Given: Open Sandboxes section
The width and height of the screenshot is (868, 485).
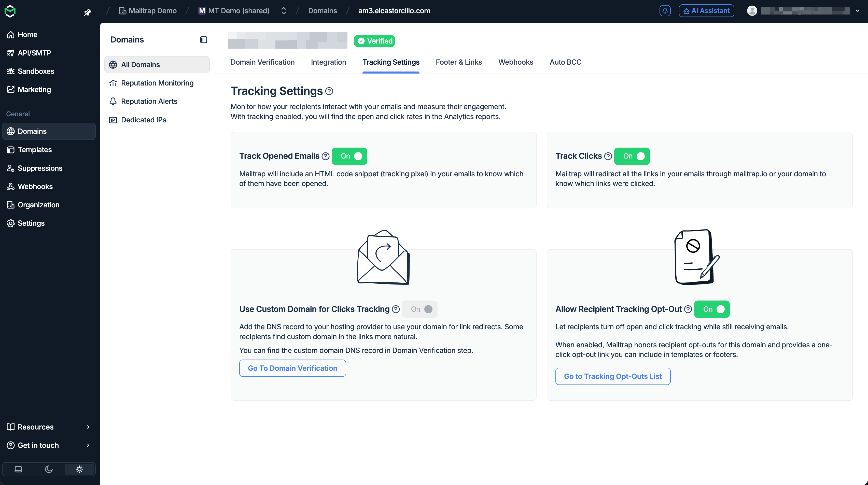Looking at the screenshot, I should click(49, 71).
